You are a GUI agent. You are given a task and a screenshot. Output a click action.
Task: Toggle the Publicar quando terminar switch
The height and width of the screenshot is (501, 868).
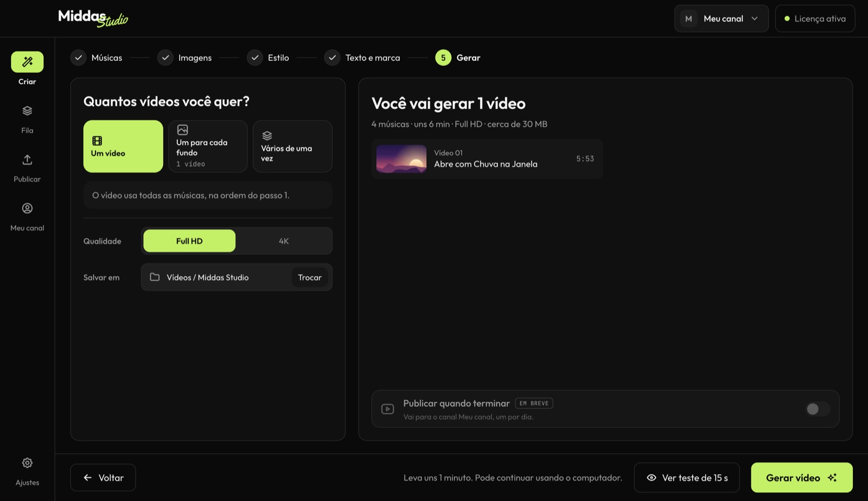818,409
